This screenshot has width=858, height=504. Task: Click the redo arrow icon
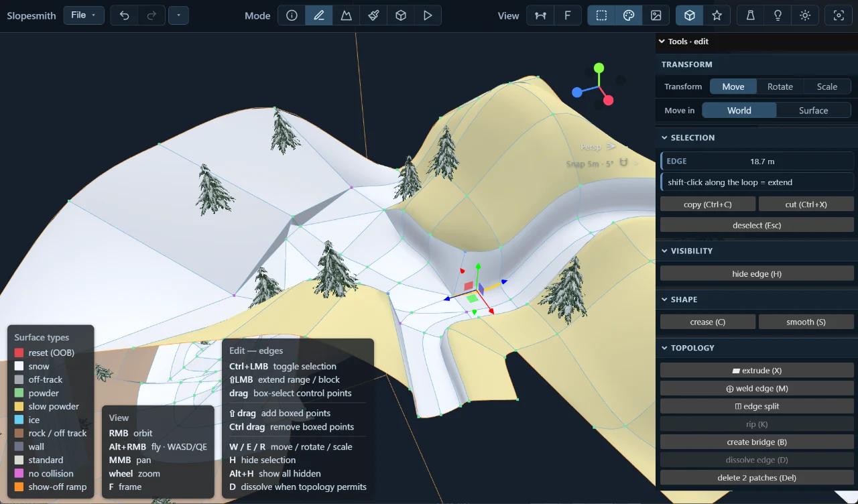tap(151, 15)
